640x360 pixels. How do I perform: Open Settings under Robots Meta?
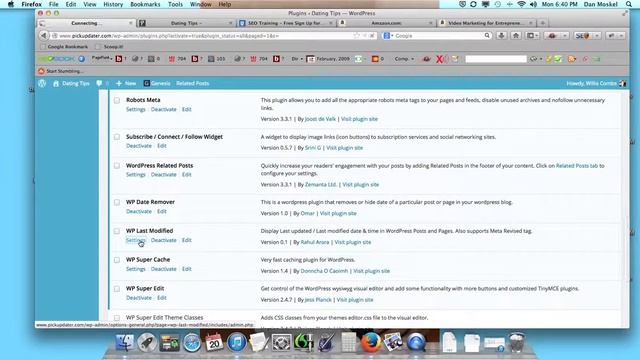[136, 109]
